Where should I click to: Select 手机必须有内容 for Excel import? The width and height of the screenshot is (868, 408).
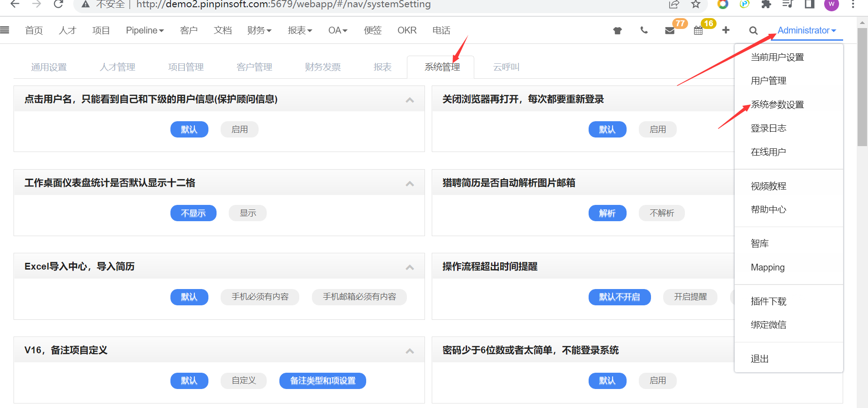point(260,297)
